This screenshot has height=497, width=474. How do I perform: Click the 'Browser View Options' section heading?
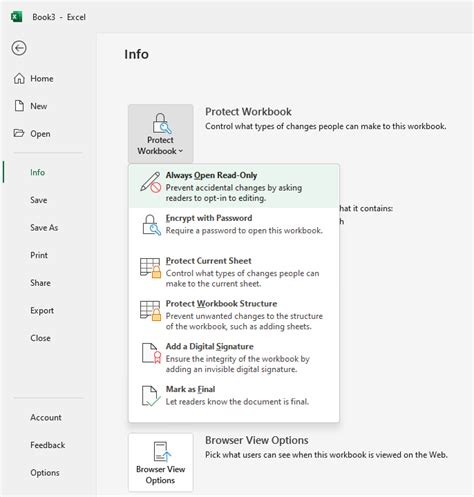pyautogui.click(x=257, y=440)
